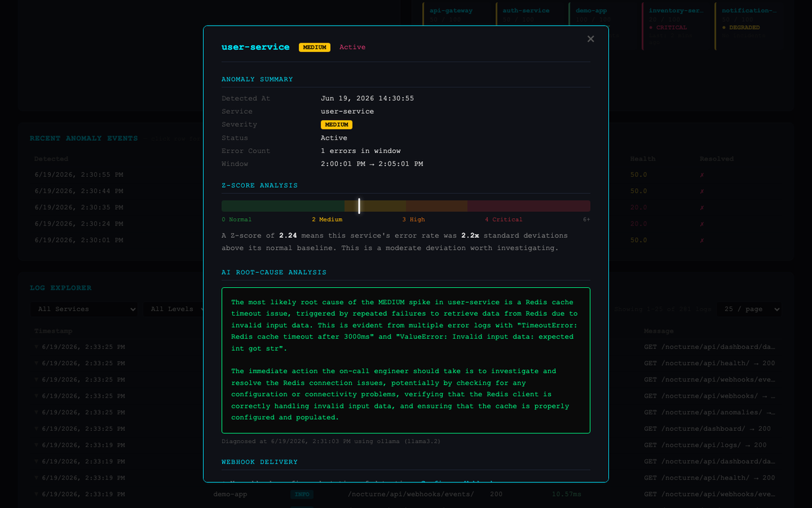The height and width of the screenshot is (508, 812).
Task: Click the resolved ✗ icon on the 2:30:44 PM anomaly
Action: tap(702, 192)
